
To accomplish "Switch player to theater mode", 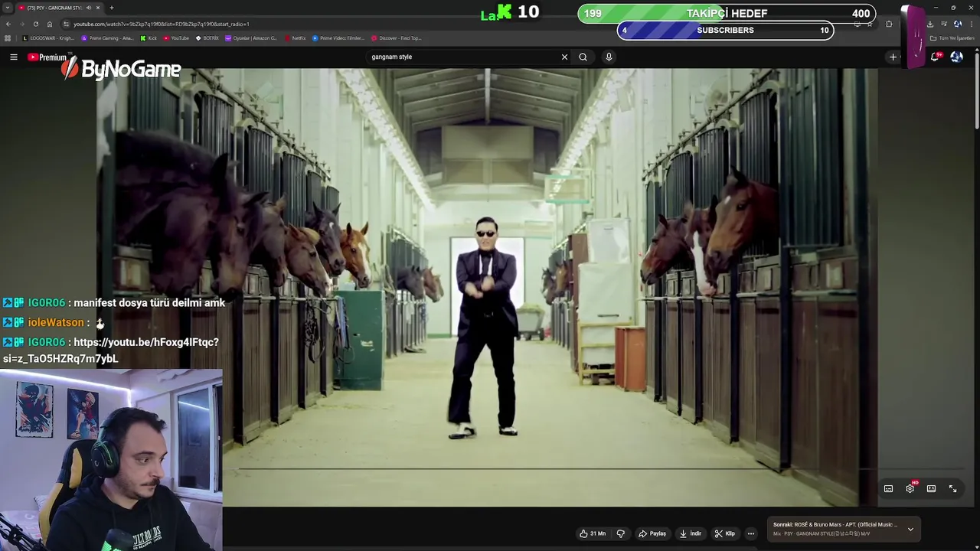I will 931,488.
